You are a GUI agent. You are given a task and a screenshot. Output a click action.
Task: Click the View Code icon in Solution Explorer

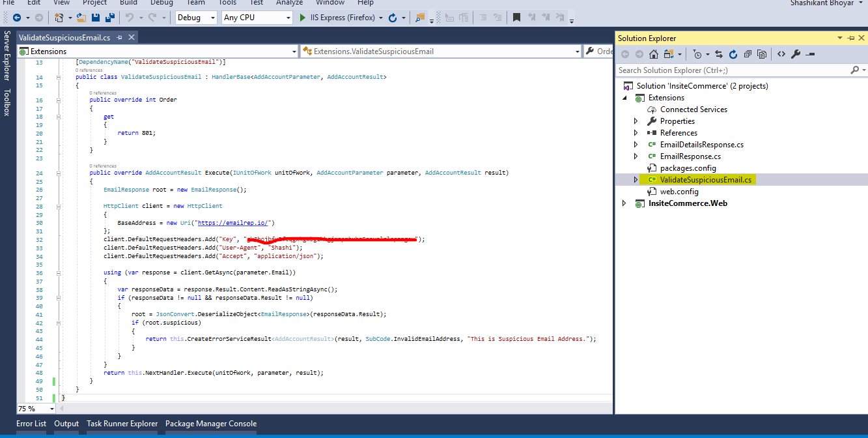781,54
